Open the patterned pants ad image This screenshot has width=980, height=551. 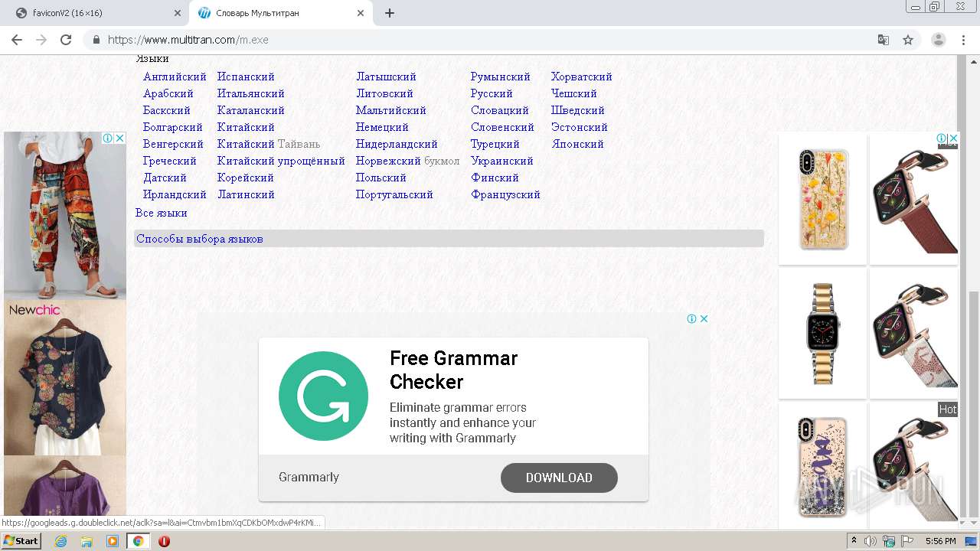[65, 215]
